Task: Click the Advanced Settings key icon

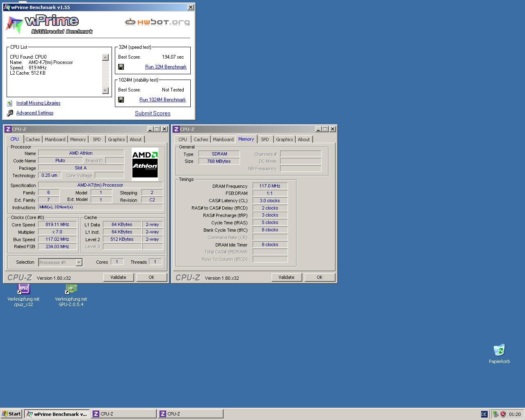Action: (10, 113)
